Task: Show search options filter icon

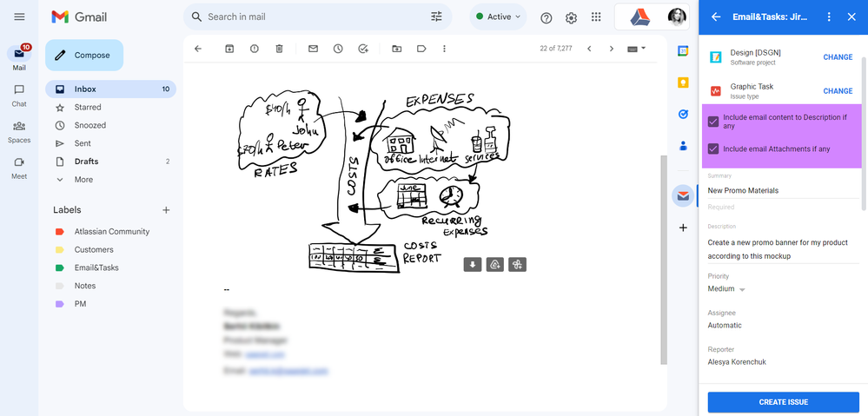Action: point(436,17)
